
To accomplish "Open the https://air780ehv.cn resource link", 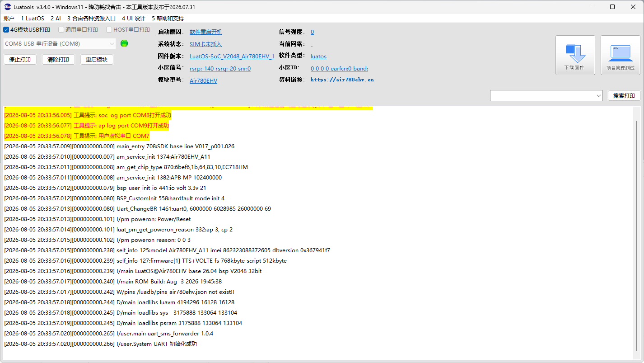I will click(x=342, y=80).
